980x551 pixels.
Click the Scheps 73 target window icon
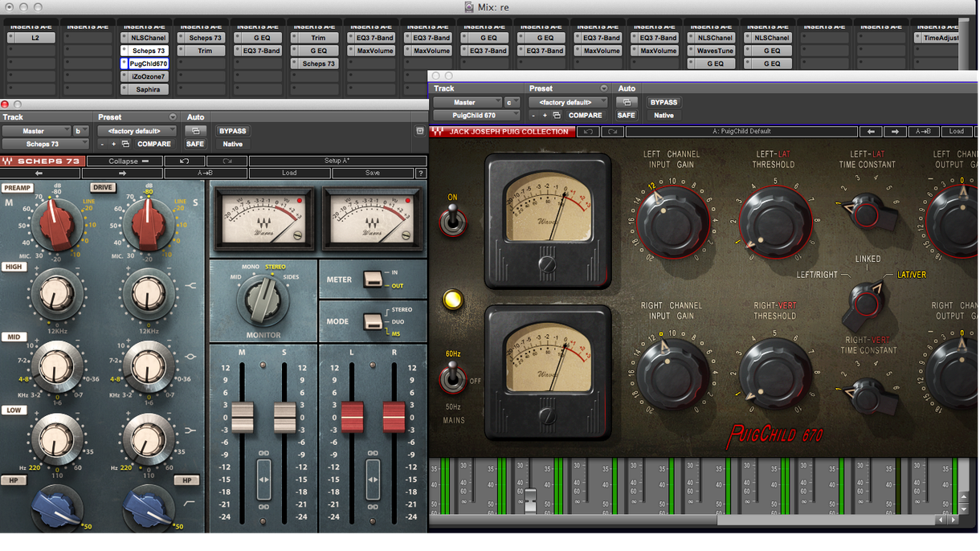point(420,131)
